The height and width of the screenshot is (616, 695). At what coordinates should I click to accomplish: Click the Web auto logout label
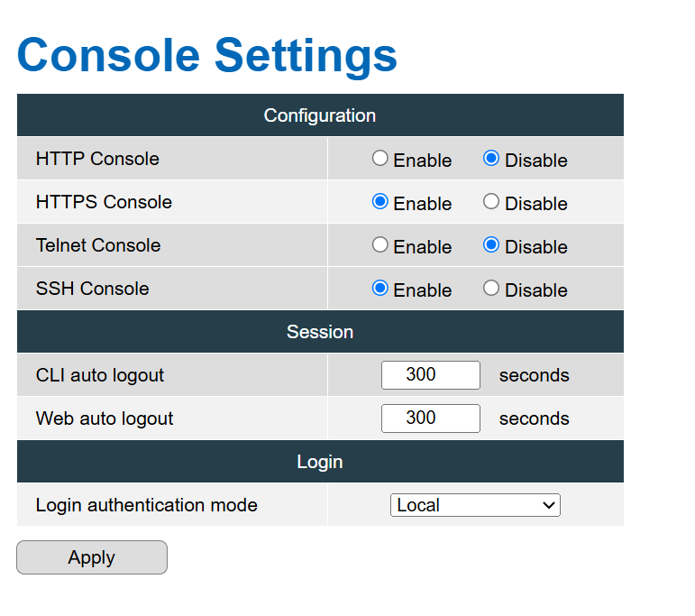(105, 418)
